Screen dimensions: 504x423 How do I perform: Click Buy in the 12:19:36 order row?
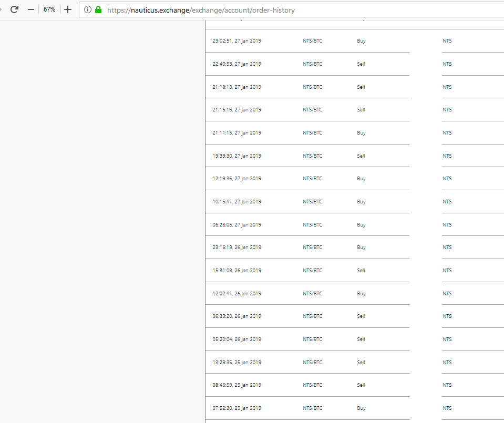click(x=361, y=178)
